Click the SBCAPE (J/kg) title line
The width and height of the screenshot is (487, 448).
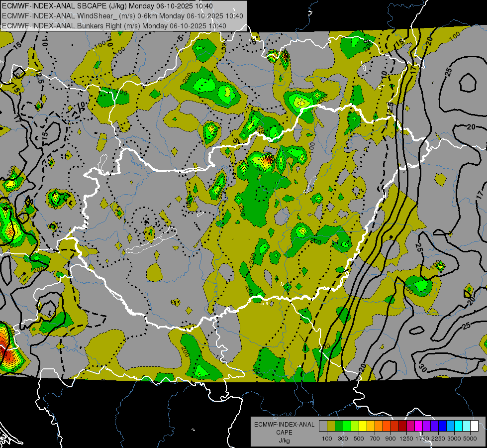coord(107,6)
